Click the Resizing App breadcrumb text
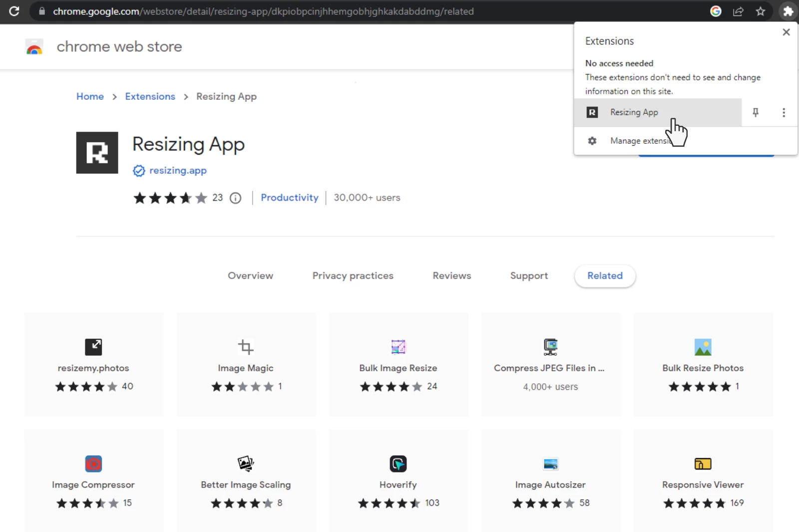The height and width of the screenshot is (532, 799). coord(226,96)
